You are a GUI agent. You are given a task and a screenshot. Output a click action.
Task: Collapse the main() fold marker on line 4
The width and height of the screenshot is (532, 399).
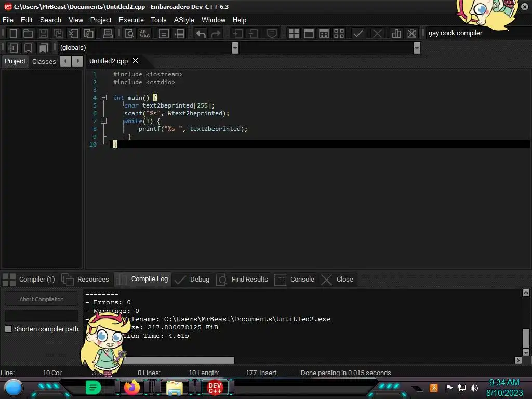tap(104, 97)
